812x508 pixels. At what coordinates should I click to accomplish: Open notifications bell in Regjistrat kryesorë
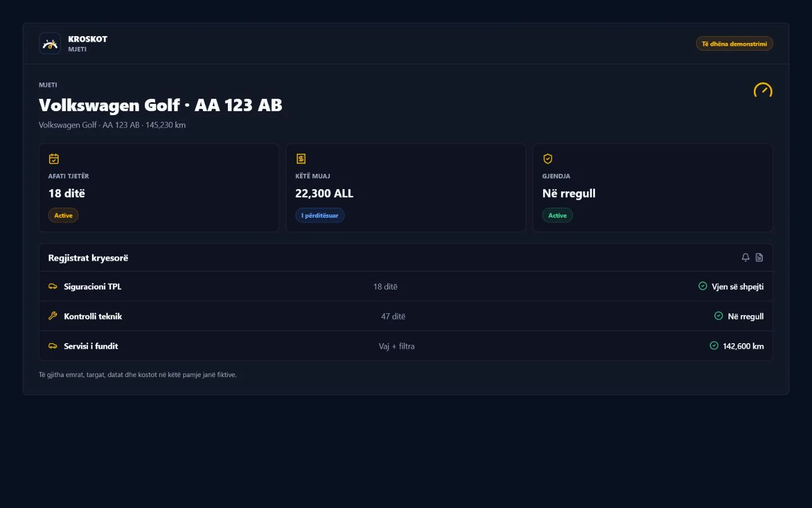[x=745, y=257]
